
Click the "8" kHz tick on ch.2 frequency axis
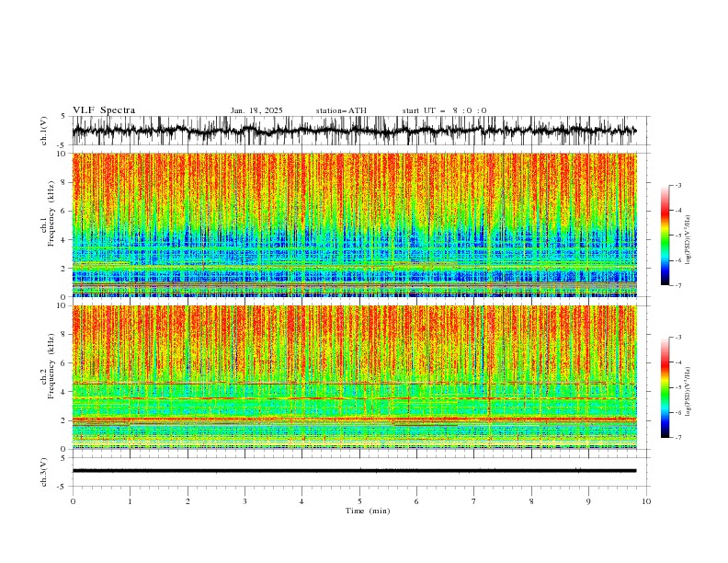point(64,335)
